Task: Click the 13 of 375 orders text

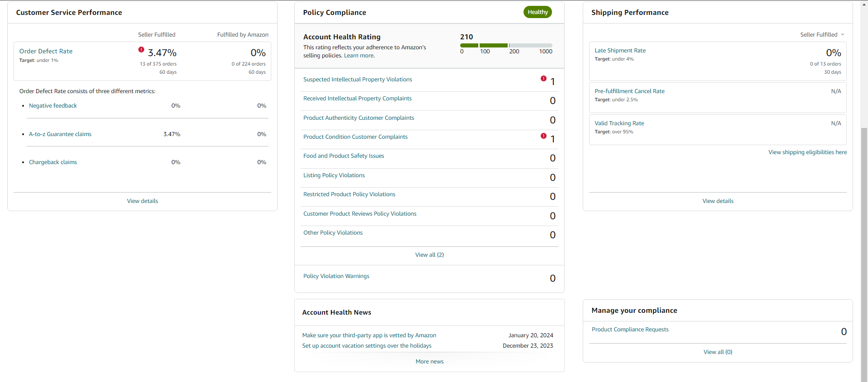Action: (158, 64)
